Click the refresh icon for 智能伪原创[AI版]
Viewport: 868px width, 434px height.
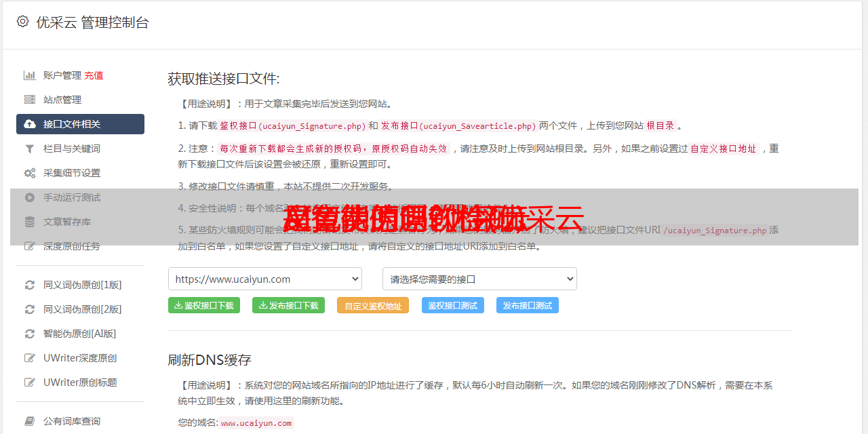[30, 334]
